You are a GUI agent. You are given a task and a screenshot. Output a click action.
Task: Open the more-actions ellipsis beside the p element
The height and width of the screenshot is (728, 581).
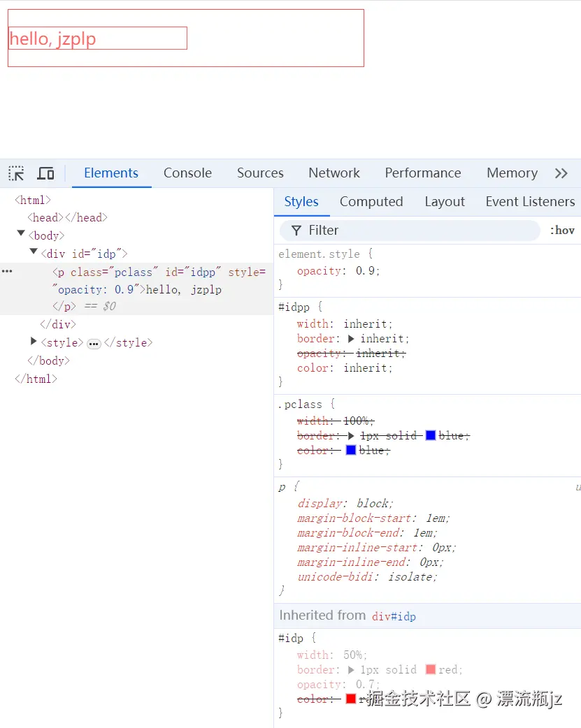point(7,271)
